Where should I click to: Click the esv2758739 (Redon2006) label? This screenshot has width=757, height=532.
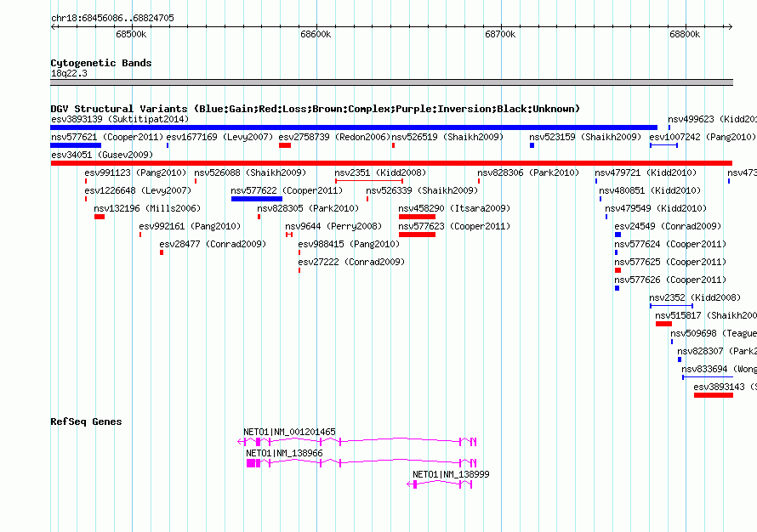click(334, 137)
